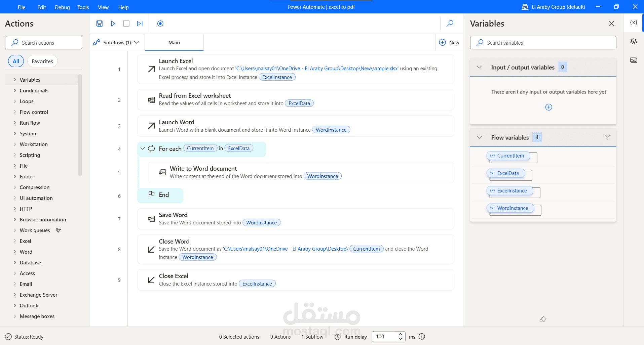Open the View menu
The image size is (644, 345).
103,7
